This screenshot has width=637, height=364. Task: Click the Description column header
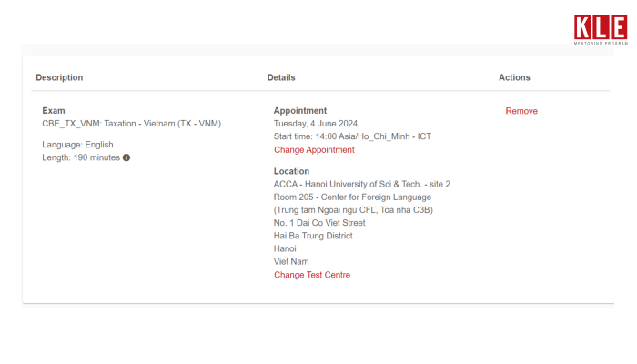(59, 77)
